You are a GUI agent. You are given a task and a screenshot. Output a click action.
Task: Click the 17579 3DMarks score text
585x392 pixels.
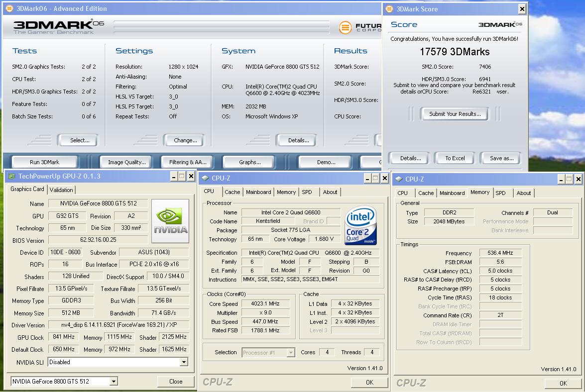click(455, 52)
